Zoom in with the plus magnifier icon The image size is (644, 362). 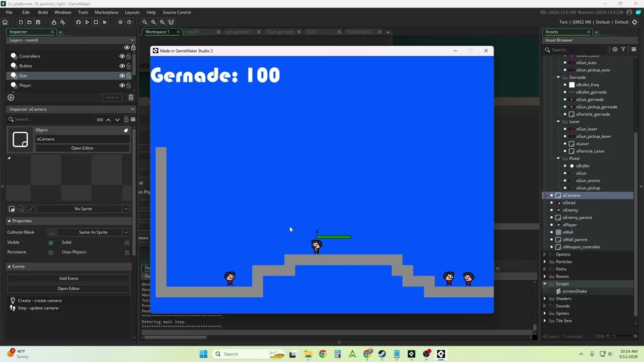(x=162, y=22)
